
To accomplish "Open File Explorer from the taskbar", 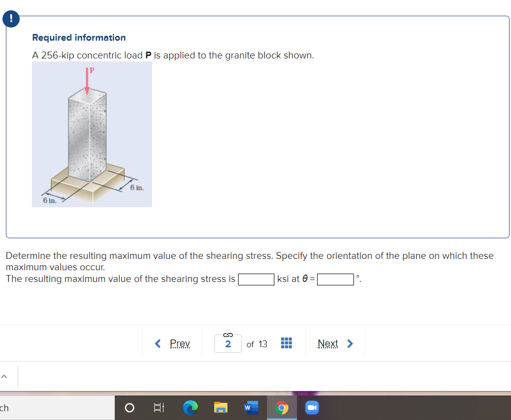I will click(220, 407).
